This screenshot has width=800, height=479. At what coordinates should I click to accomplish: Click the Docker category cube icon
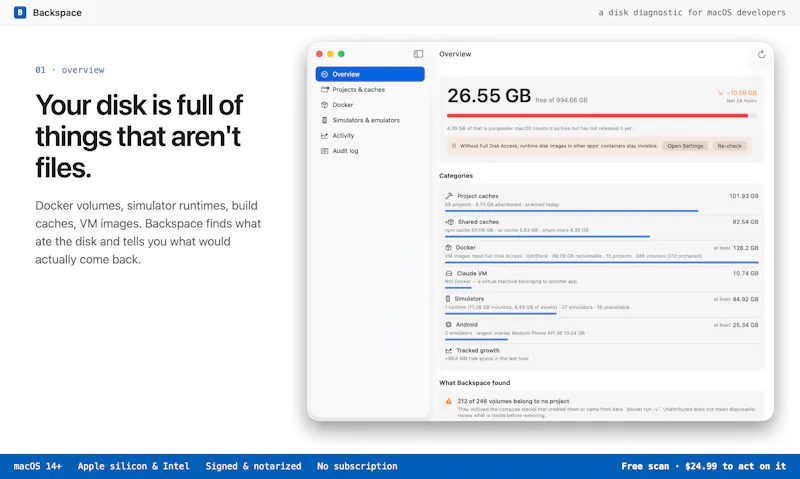click(x=448, y=247)
